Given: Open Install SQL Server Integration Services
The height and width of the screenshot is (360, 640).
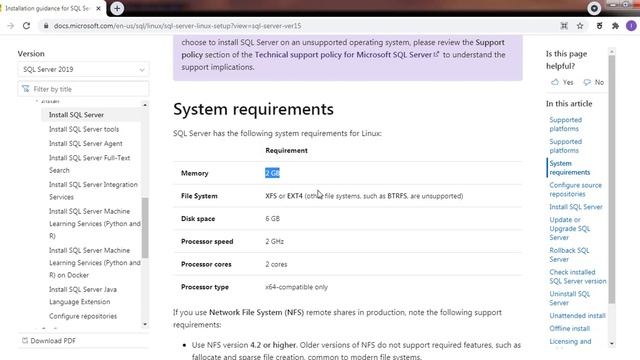Looking at the screenshot, I should tap(93, 191).
